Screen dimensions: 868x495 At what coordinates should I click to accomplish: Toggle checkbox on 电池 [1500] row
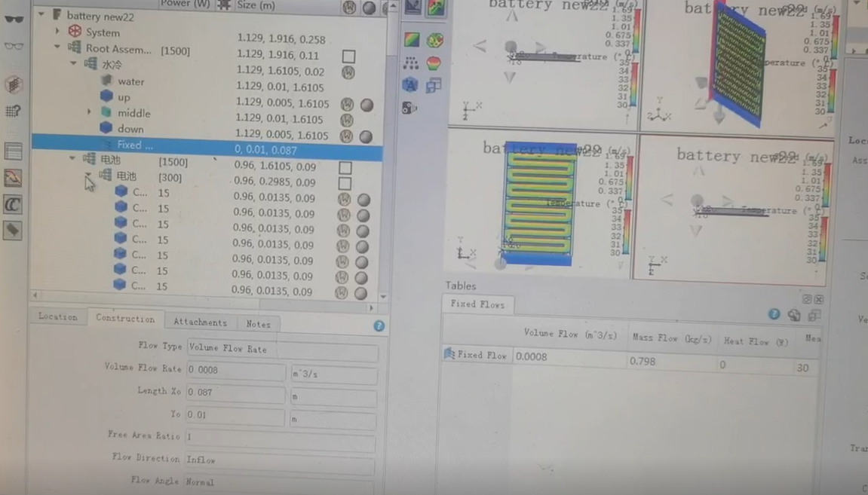[345, 167]
